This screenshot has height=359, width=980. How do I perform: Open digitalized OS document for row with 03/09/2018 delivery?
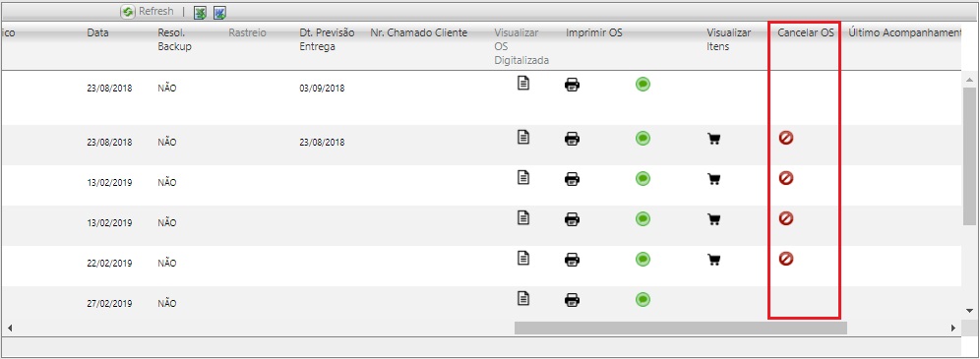tap(523, 83)
